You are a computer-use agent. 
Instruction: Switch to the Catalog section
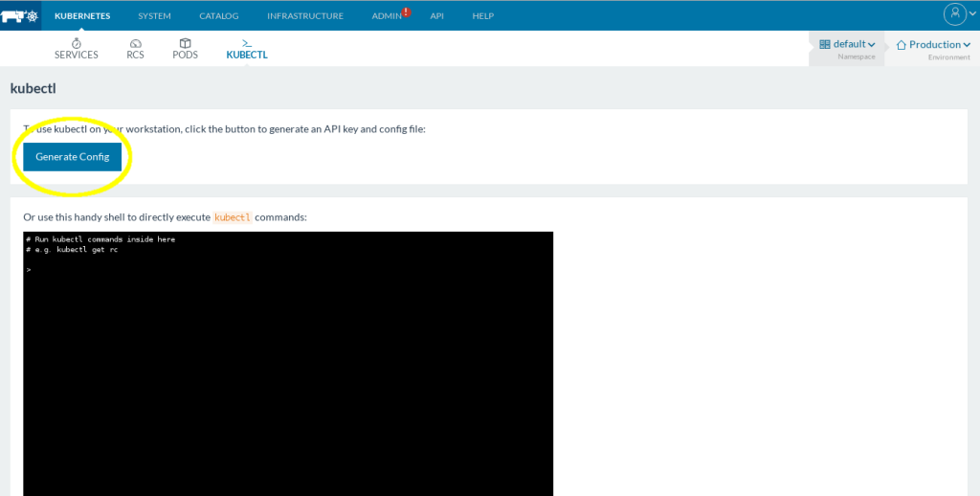(x=218, y=15)
